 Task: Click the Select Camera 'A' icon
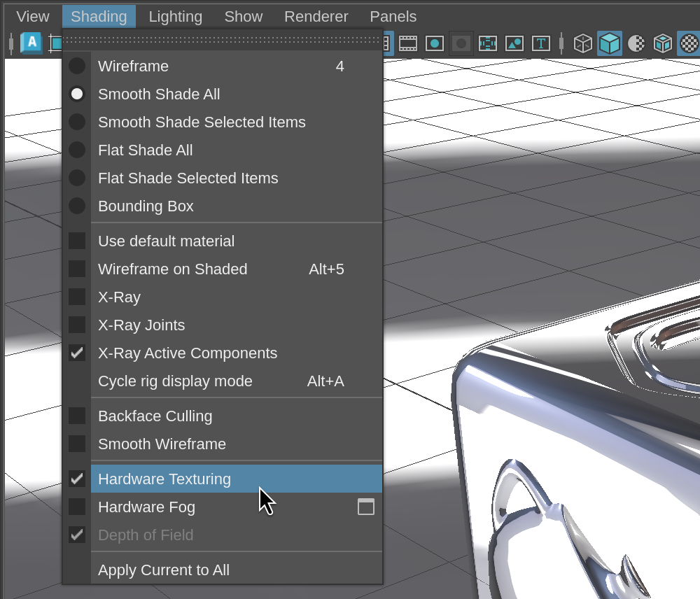click(31, 43)
